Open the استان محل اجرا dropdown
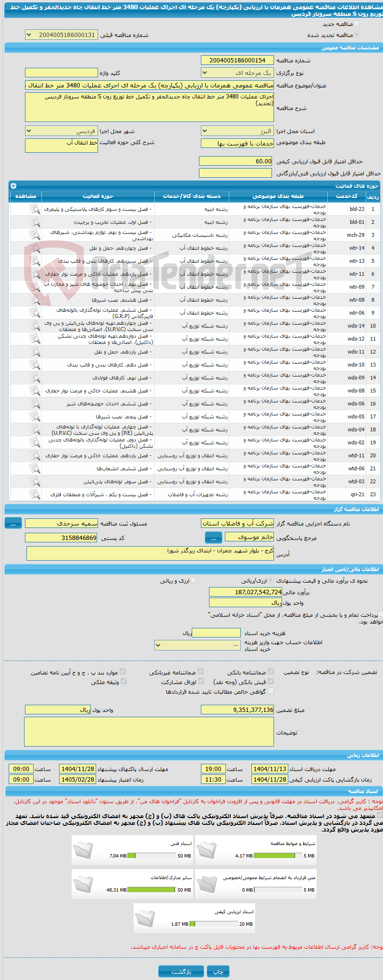This screenshot has width=383, height=980. pos(237,131)
